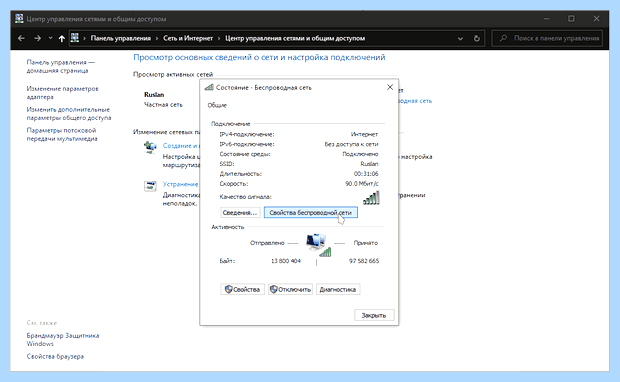Open 'Изменить дополнительные параметры общего доступа'

pos(69,113)
